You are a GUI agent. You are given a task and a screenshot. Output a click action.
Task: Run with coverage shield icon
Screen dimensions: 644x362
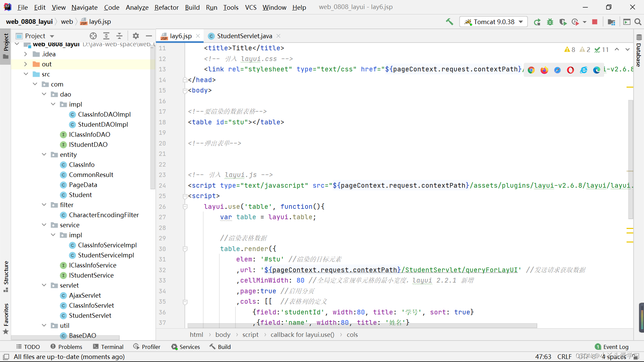(x=563, y=22)
